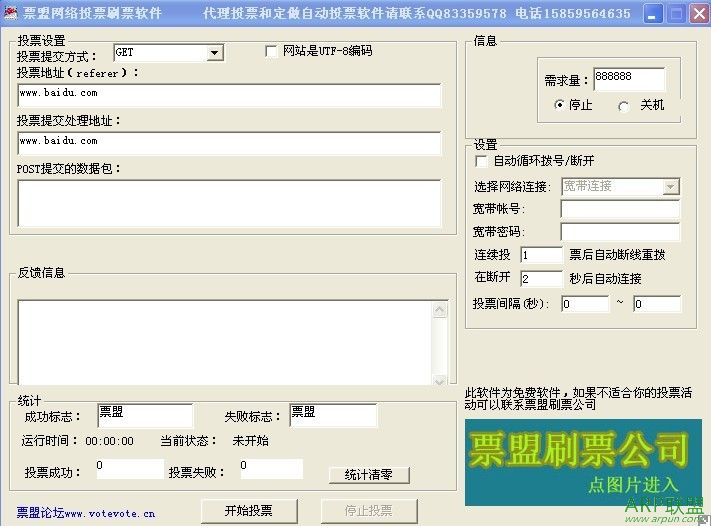Click the 投票地址 (referer) input field
Screen dimensions: 711x526
229,95
